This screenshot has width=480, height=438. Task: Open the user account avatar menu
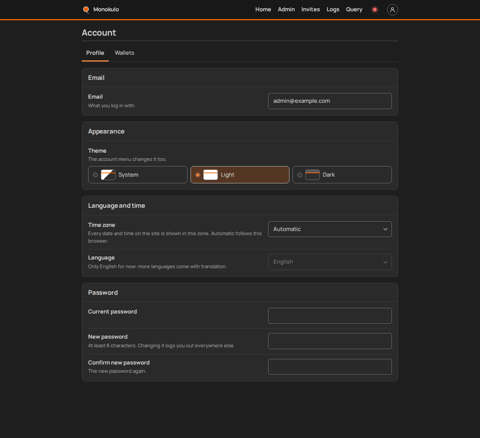click(392, 10)
